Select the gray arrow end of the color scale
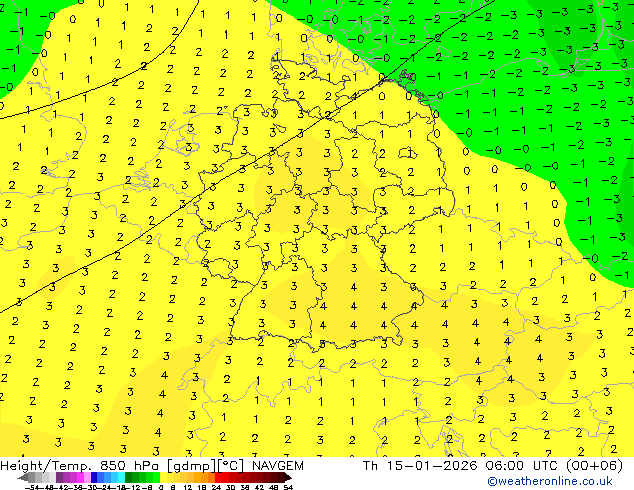The height and width of the screenshot is (490, 634). [23, 477]
